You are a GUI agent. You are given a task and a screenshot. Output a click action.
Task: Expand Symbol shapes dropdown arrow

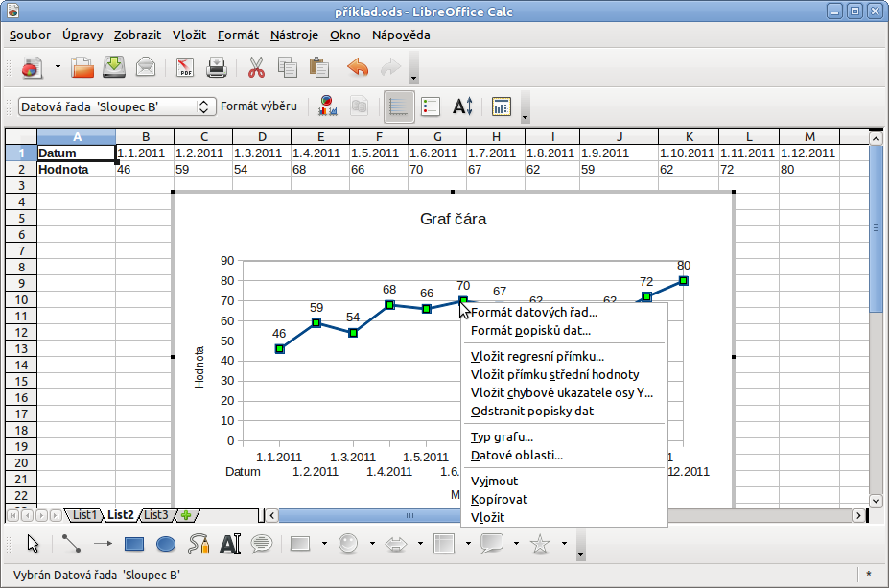pos(372,543)
